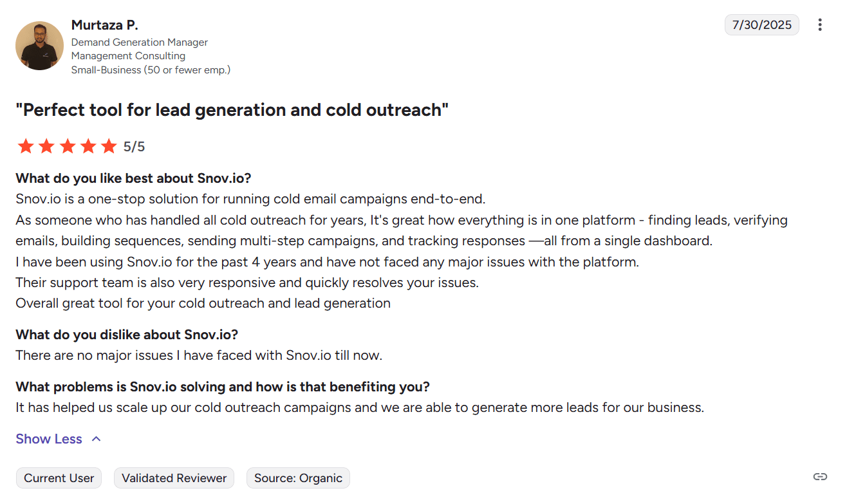Click the "What do you dislike" heading
The height and width of the screenshot is (504, 847).
127,335
